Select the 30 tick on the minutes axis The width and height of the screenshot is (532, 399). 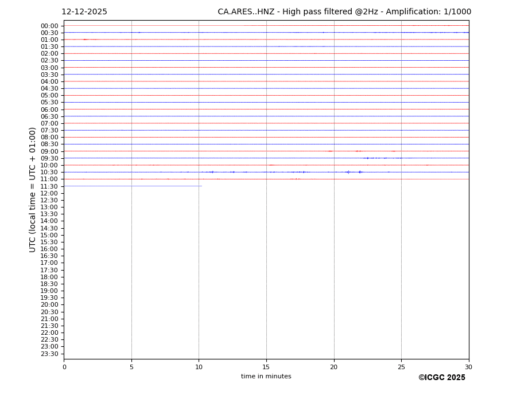pyautogui.click(x=468, y=367)
